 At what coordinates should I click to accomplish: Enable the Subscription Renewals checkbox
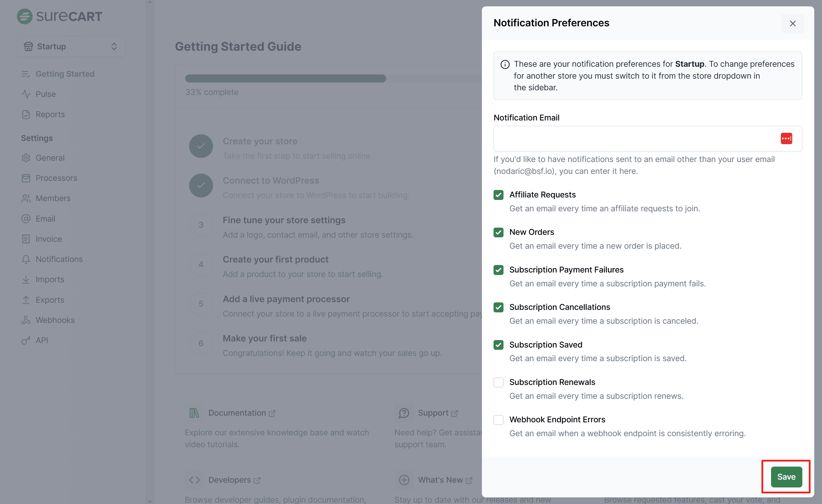[x=499, y=382]
